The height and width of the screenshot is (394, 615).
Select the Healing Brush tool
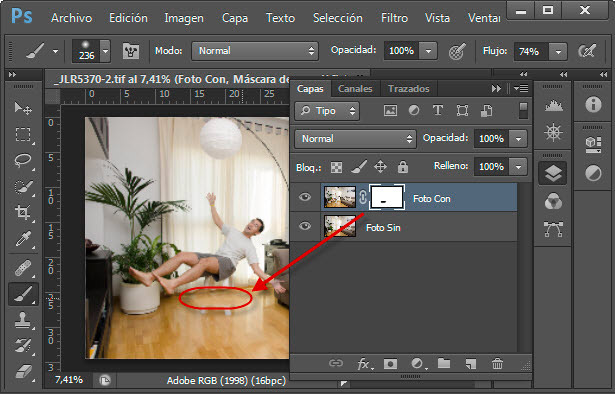[x=23, y=269]
